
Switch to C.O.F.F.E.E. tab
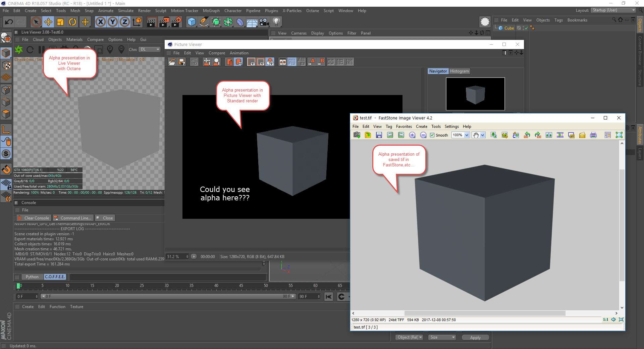coord(55,277)
